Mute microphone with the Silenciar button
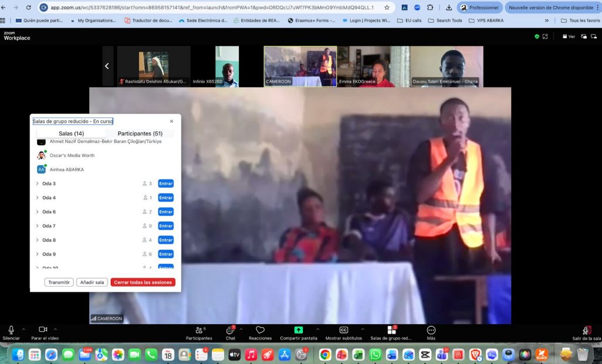The width and height of the screenshot is (602, 364). (x=11, y=331)
